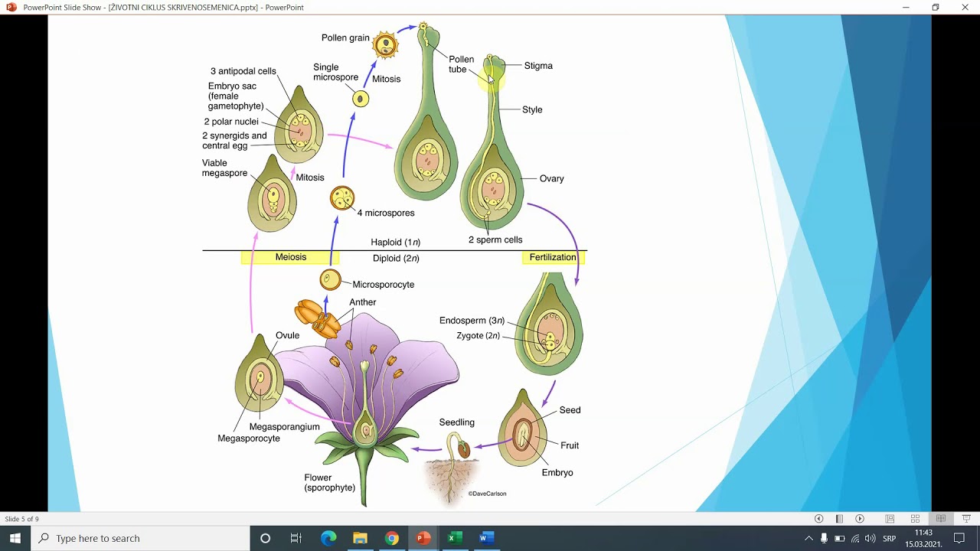Screen dimensions: 980x551
Task: Click the Style label
Action: (x=532, y=109)
